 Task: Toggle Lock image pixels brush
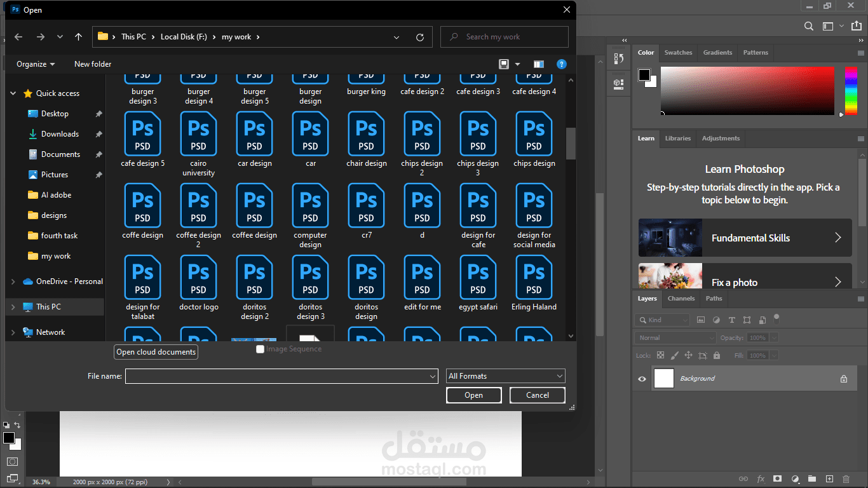coord(675,356)
